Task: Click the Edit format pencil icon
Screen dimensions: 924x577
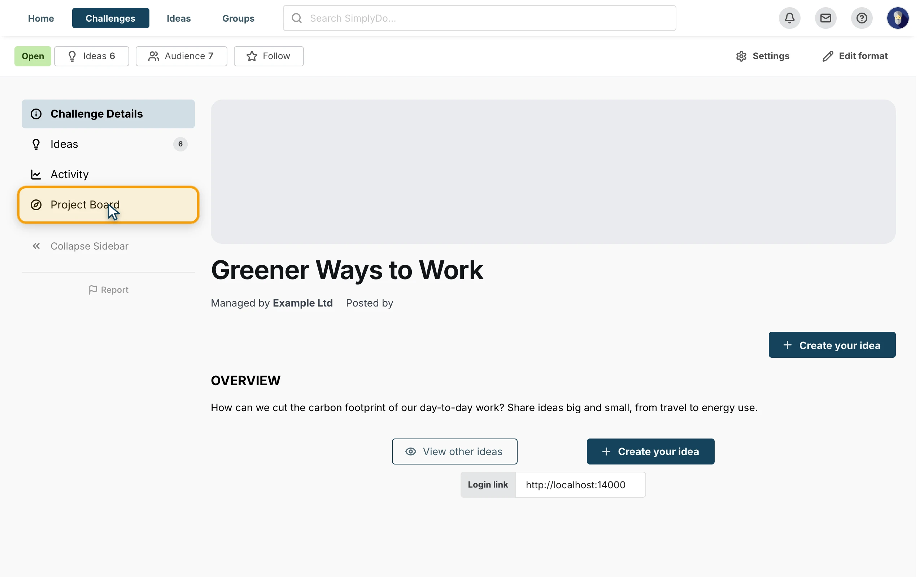Action: (x=828, y=56)
